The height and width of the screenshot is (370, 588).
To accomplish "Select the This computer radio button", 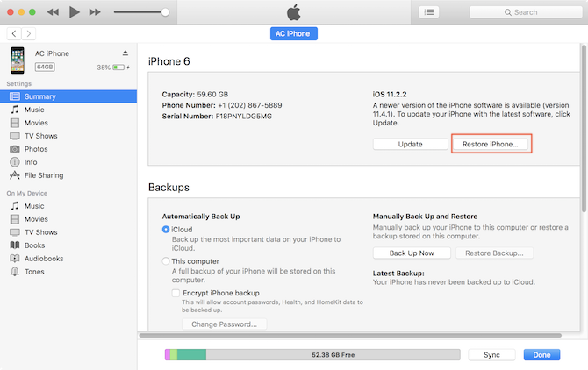I will 166,261.
